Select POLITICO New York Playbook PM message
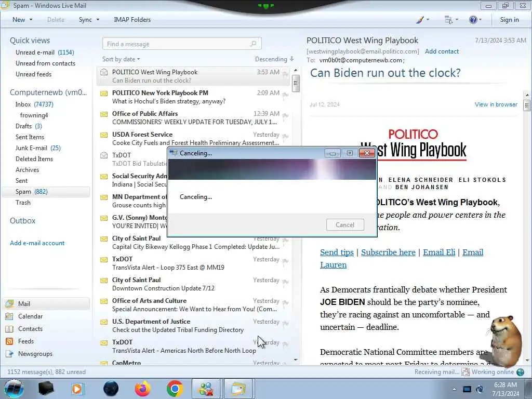 point(193,97)
